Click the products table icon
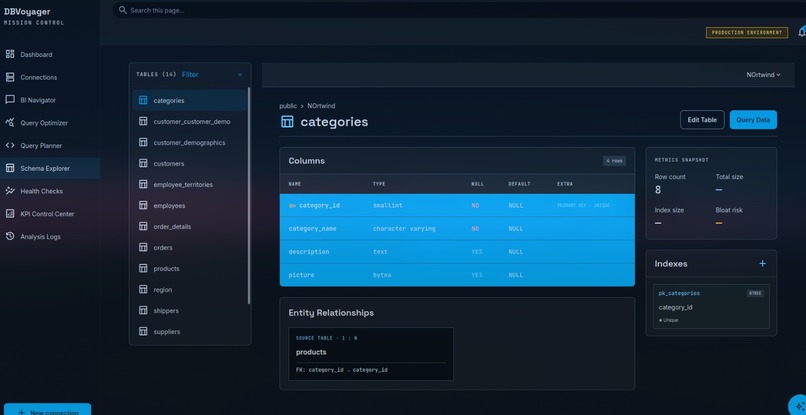The image size is (806, 415). (143, 268)
